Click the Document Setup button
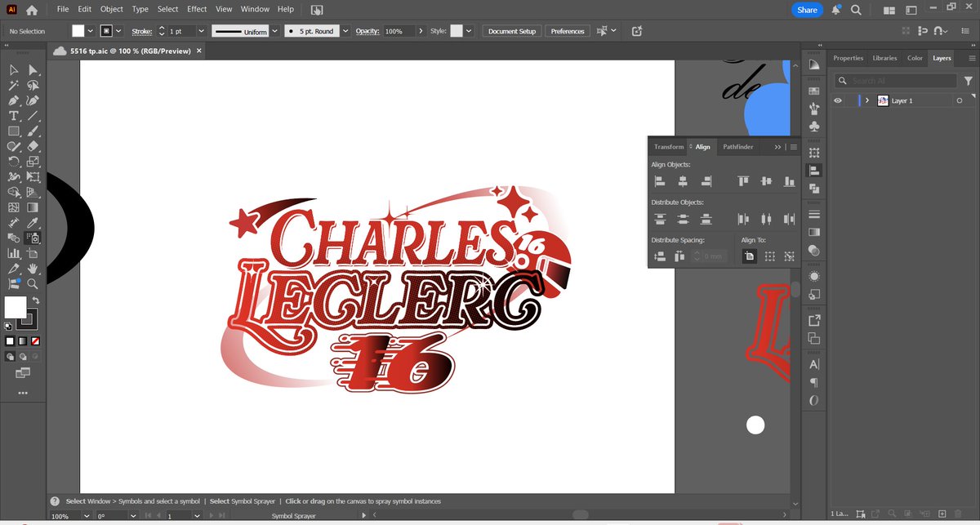 512,31
